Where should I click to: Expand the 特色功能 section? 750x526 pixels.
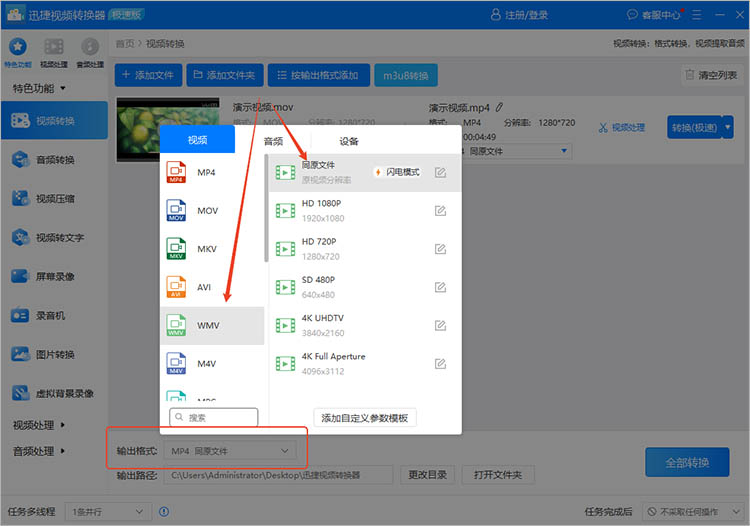pos(39,88)
